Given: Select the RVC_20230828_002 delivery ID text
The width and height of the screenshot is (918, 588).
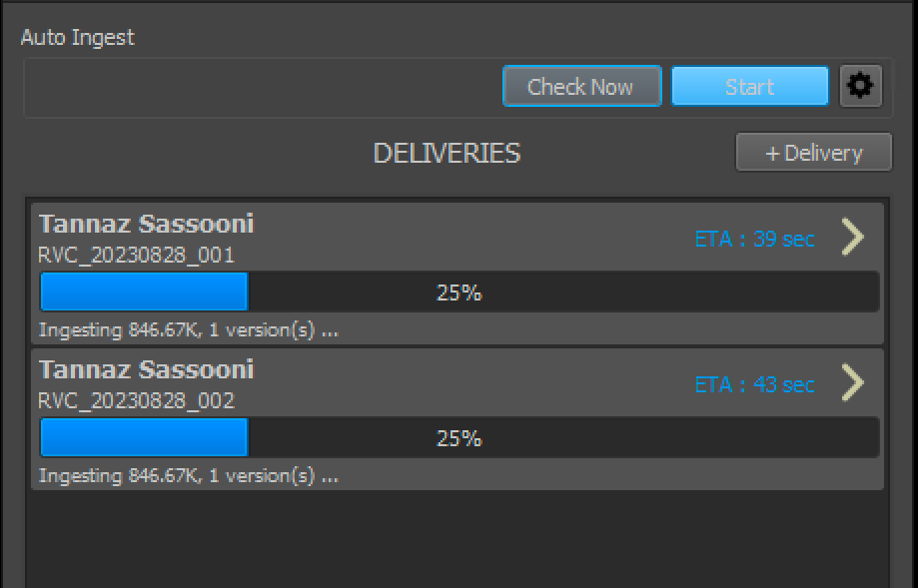Looking at the screenshot, I should click(x=137, y=400).
